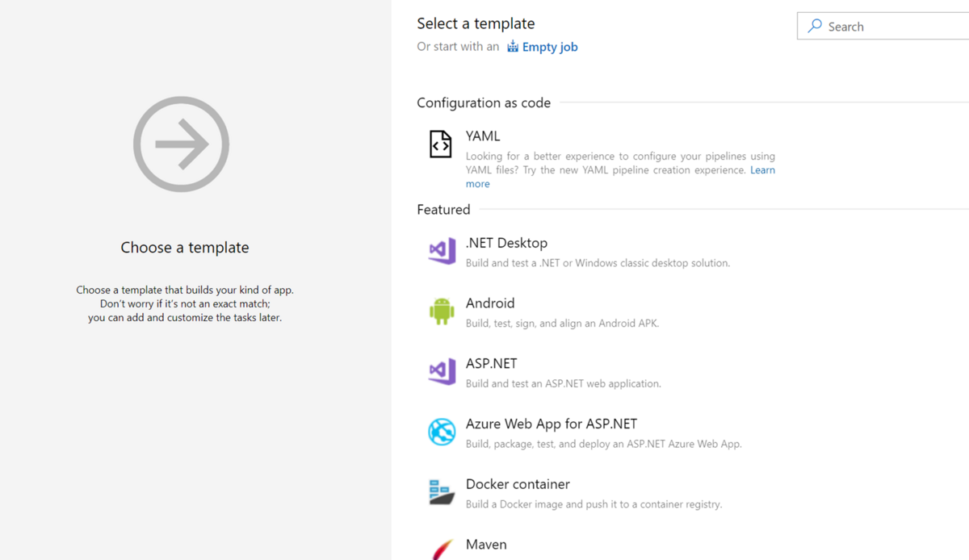Select the Maven template title
Viewport: 969px width, 560px height.
point(486,545)
